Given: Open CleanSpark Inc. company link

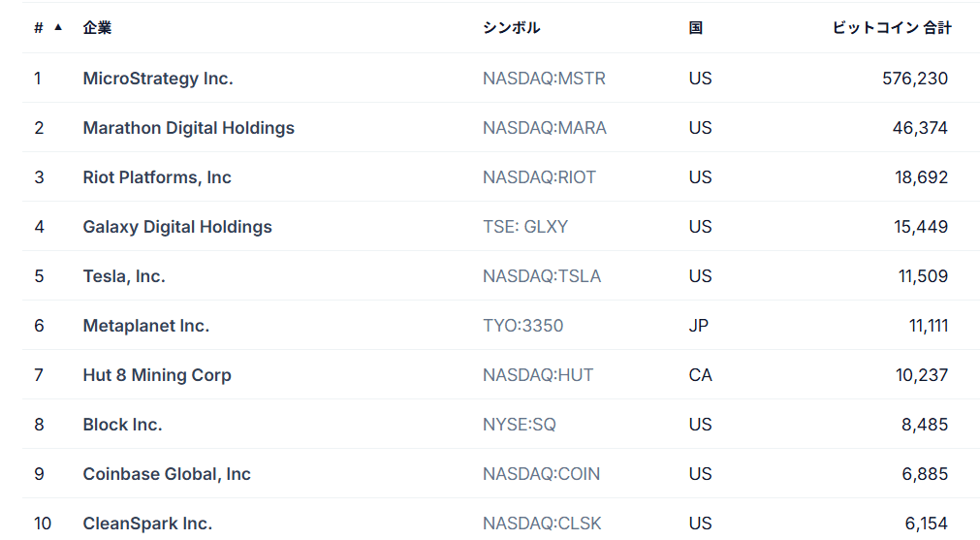Looking at the screenshot, I should pos(147,524).
